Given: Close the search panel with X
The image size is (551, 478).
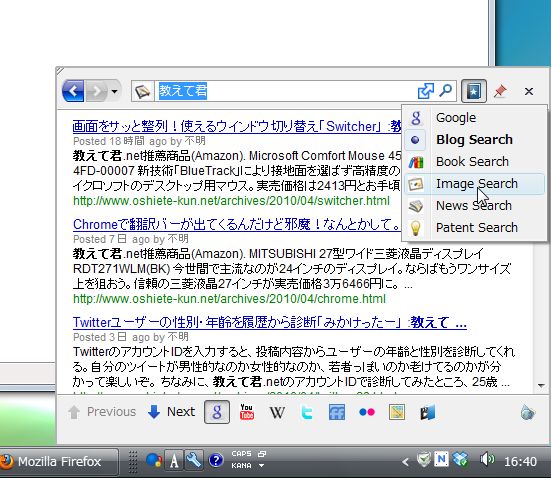Looking at the screenshot, I should click(x=529, y=91).
